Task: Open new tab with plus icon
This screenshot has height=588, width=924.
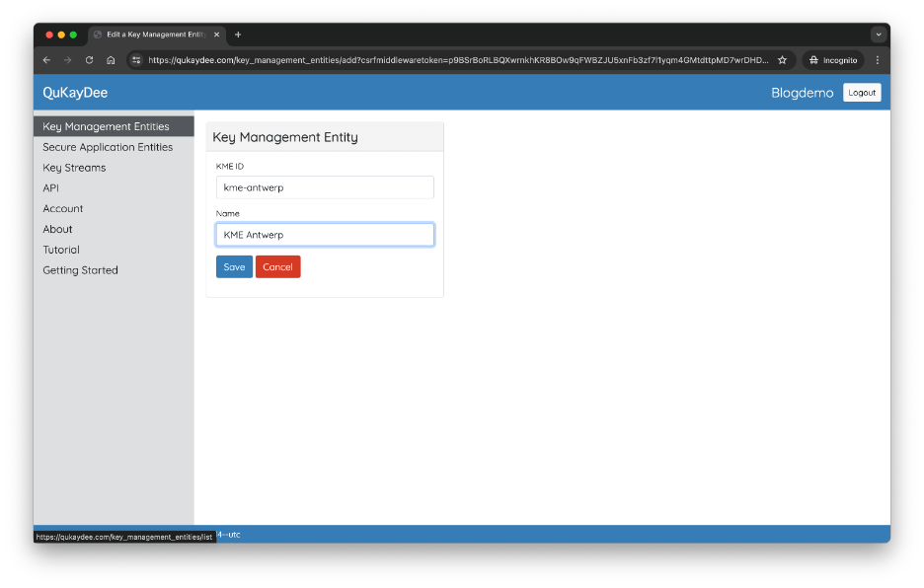Action: 238,35
